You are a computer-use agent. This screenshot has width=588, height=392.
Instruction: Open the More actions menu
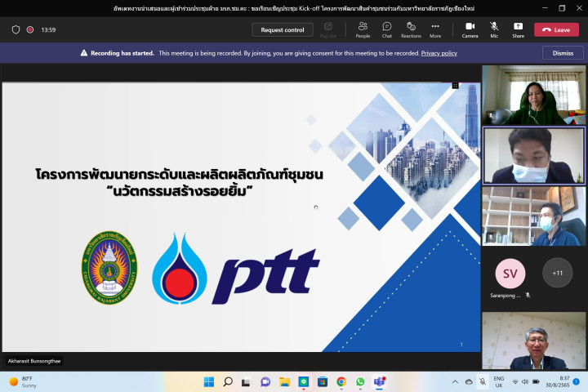(x=435, y=29)
